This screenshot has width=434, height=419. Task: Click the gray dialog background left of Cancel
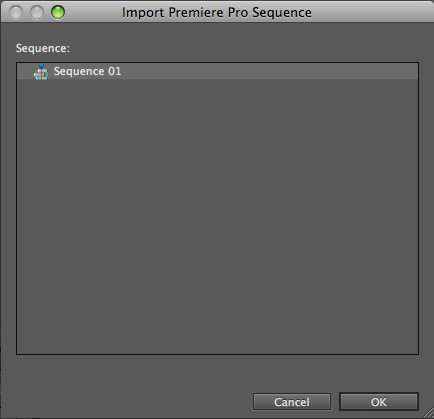coord(133,402)
